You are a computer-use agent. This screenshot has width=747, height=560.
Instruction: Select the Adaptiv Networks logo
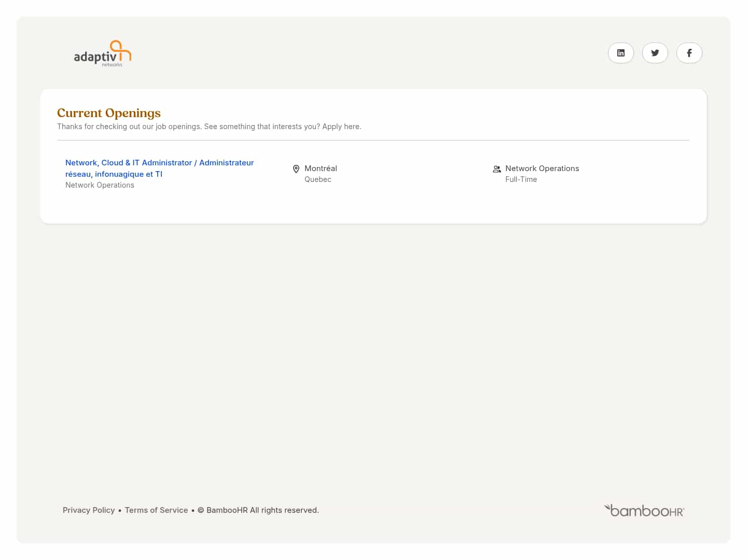click(103, 53)
